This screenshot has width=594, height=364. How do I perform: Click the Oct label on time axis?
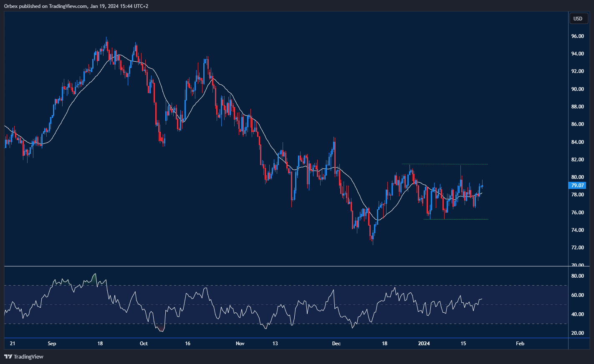tap(144, 344)
